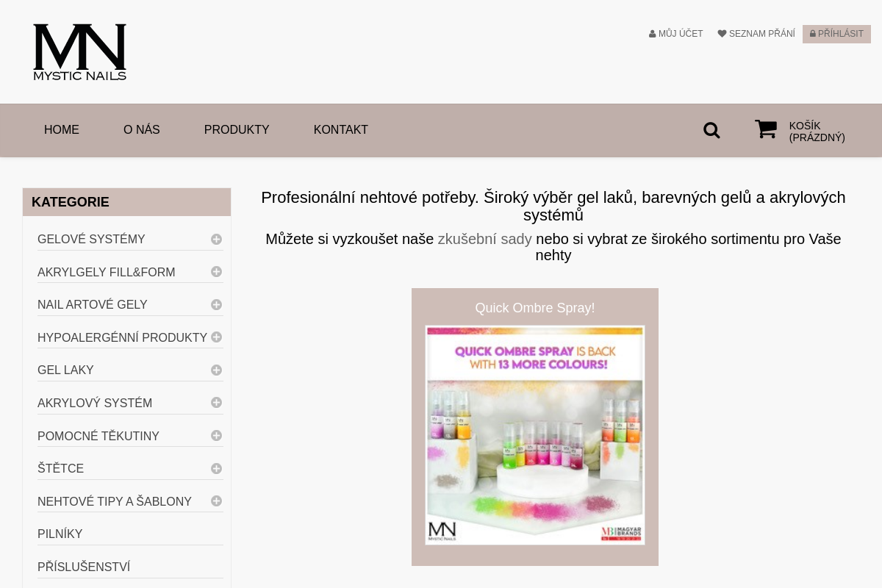Open O nás page

(x=142, y=130)
